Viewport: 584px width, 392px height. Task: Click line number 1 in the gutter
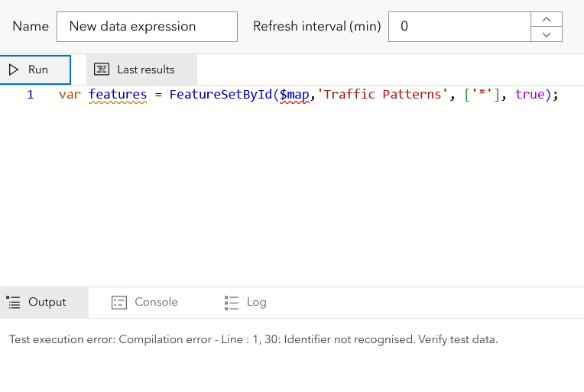[31, 95]
